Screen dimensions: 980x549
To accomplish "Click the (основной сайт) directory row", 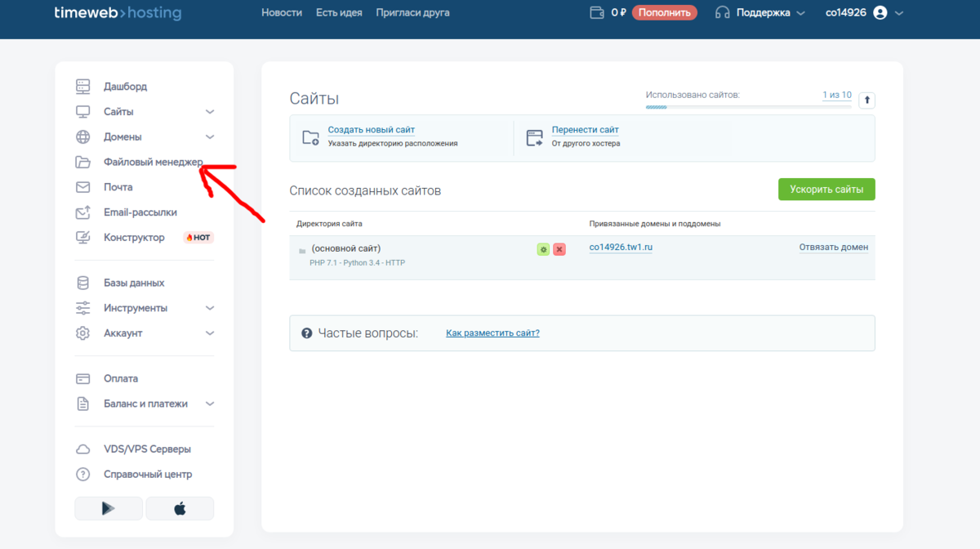I will 582,257.
